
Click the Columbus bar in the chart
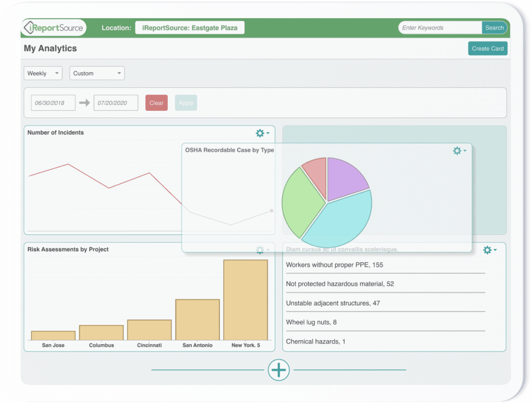coord(101,333)
